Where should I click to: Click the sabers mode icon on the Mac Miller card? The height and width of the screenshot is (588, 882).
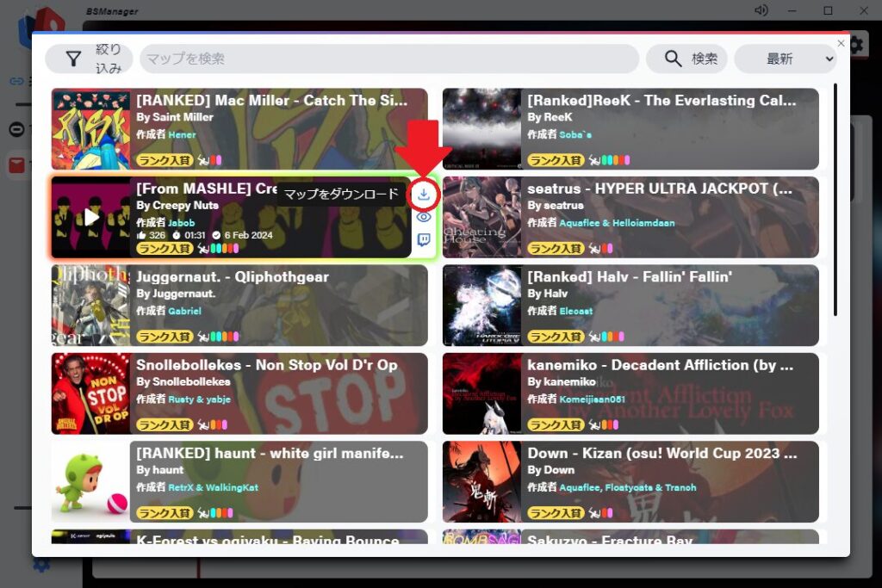click(203, 161)
